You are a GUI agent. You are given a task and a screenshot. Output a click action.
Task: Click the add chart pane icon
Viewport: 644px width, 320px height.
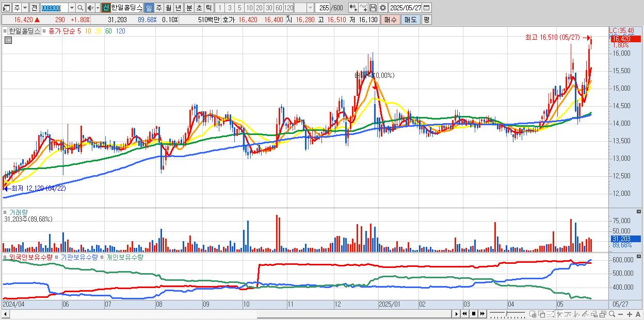click(533, 314)
